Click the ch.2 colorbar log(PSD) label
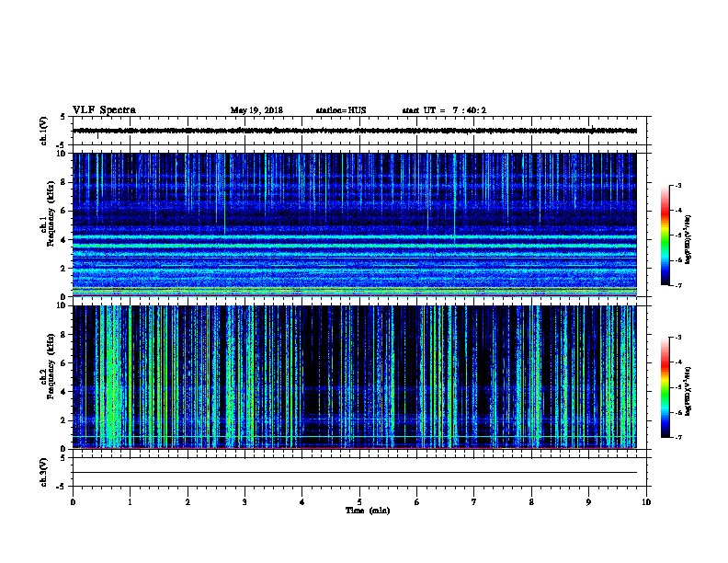 click(x=688, y=391)
